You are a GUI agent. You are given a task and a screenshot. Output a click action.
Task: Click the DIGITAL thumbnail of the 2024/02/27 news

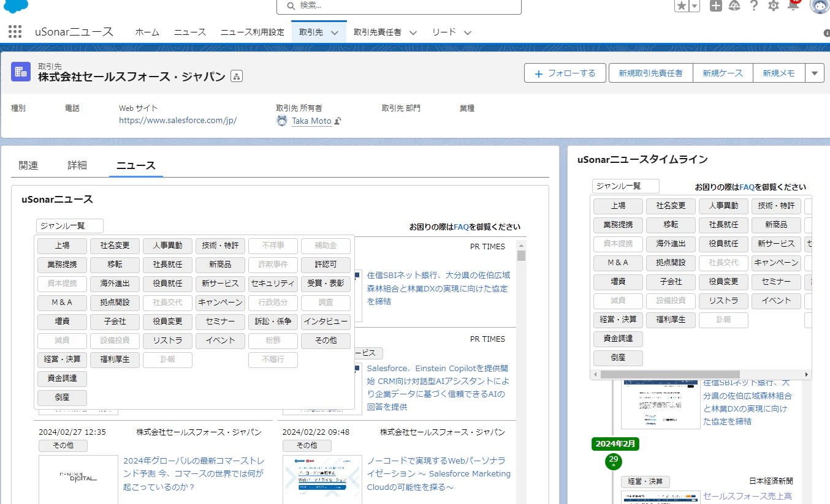pyautogui.click(x=78, y=479)
